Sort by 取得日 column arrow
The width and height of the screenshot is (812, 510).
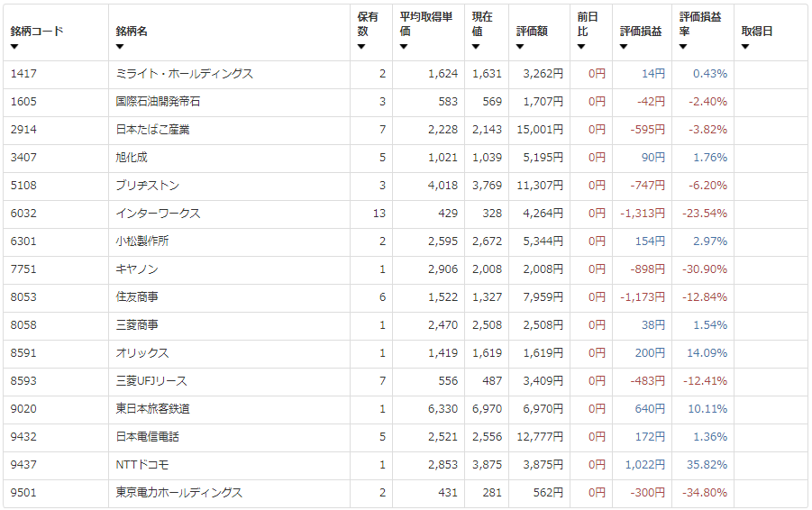click(745, 47)
